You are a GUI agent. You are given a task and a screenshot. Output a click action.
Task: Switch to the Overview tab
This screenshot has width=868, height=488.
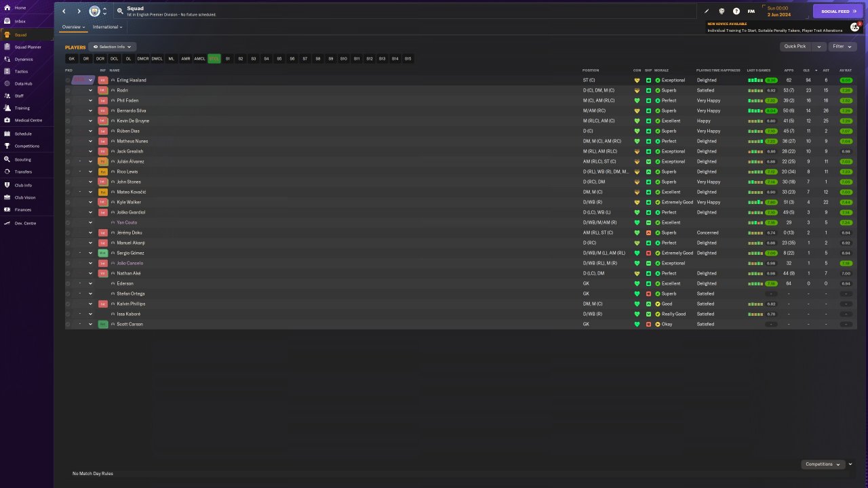(x=73, y=27)
